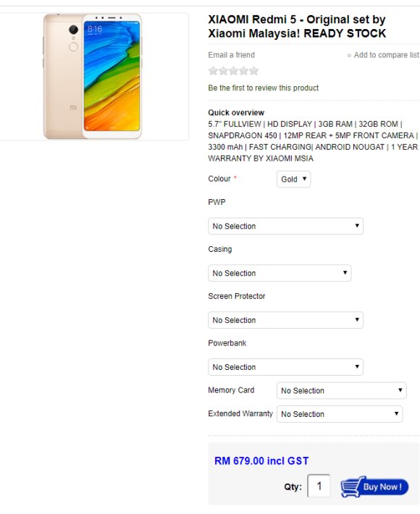Click the fifth rating star
This screenshot has height=514, width=420.
(253, 71)
